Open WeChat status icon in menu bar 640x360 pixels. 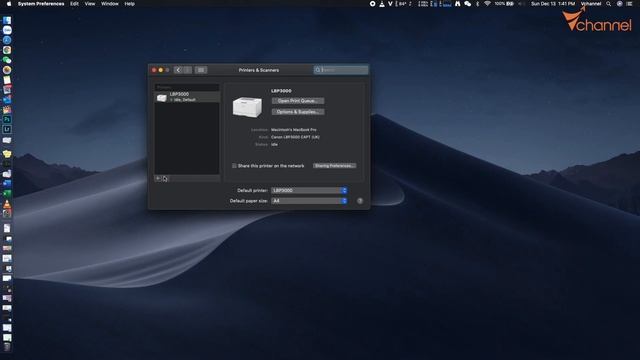pos(467,4)
